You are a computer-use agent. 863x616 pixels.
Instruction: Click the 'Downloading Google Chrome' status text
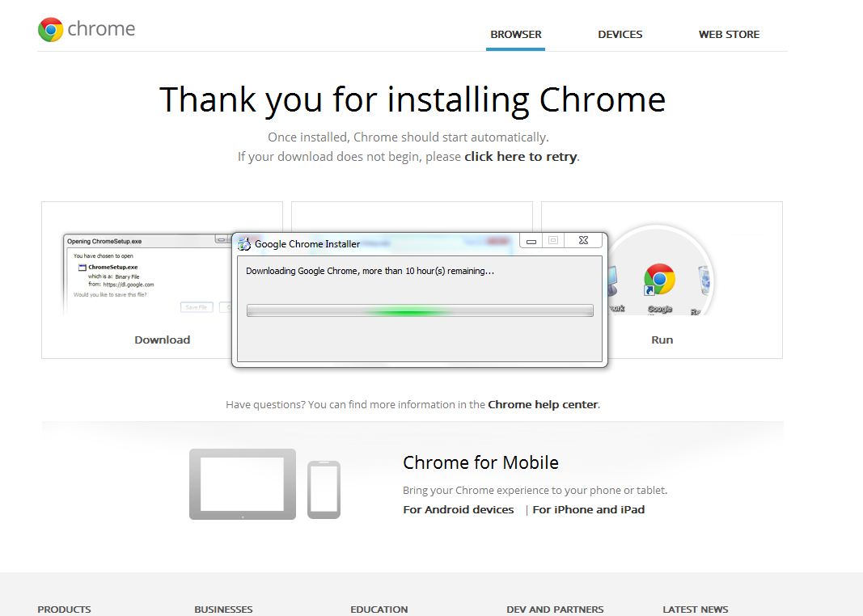coord(370,271)
